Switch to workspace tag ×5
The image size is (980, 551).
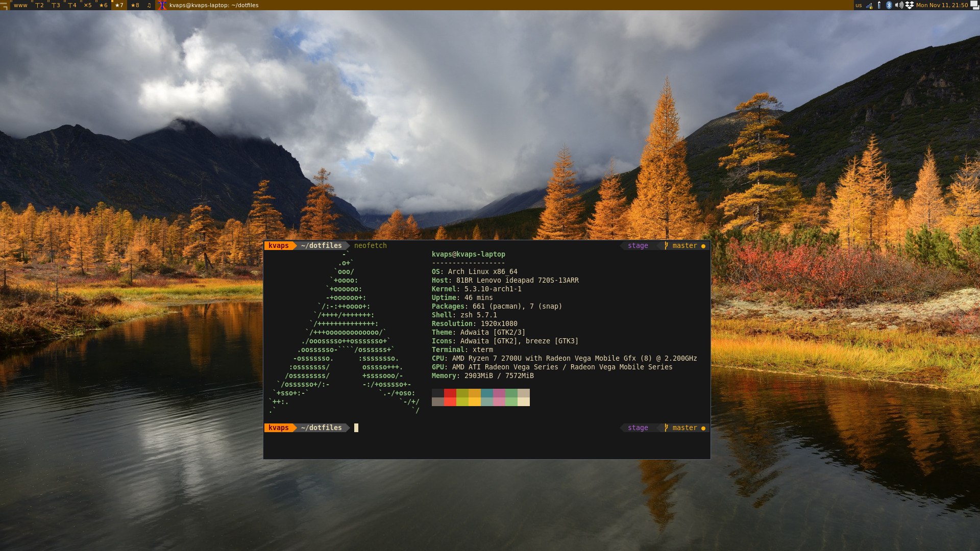88,5
